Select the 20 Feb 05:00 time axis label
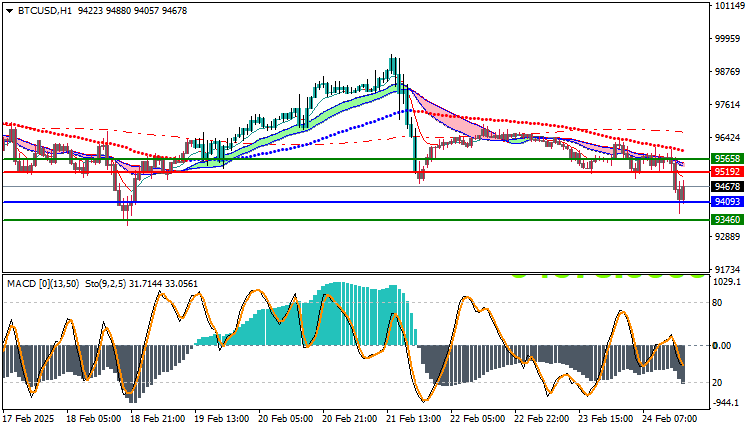The image size is (750, 430). [x=286, y=419]
